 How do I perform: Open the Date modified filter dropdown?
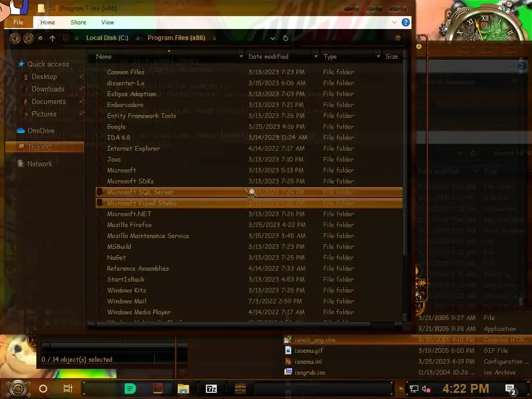pyautogui.click(x=316, y=57)
